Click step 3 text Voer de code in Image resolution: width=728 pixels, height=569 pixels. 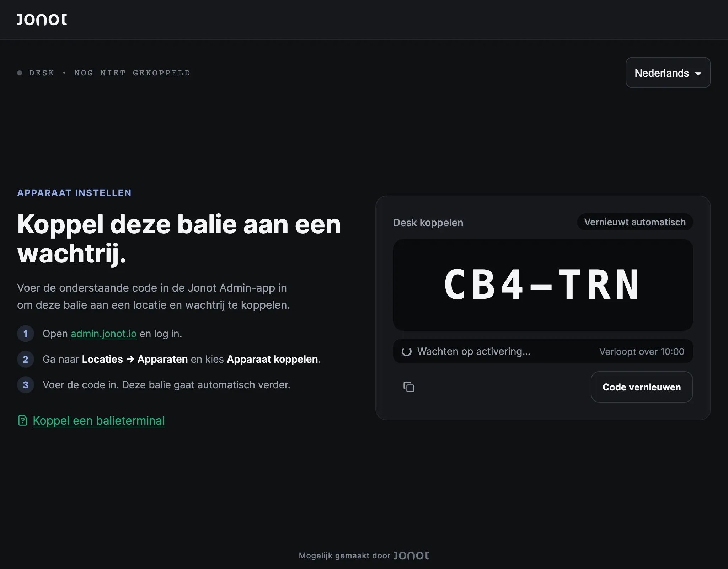[166, 385]
